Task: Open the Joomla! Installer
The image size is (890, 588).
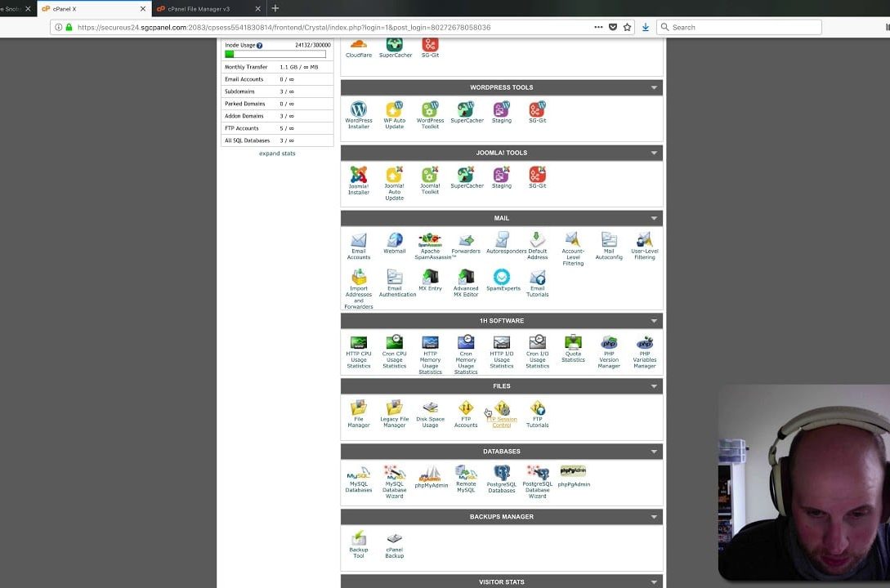Action: pos(358,180)
